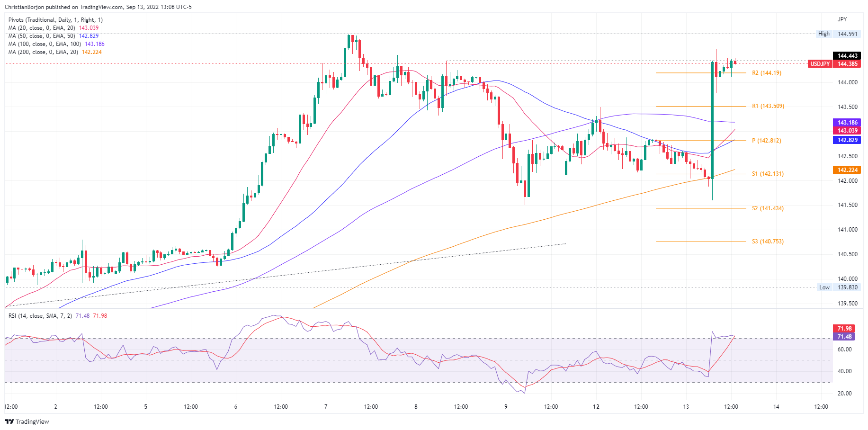This screenshot has width=868, height=430.
Task: Click date 5 on time axis
Action: [x=146, y=407]
